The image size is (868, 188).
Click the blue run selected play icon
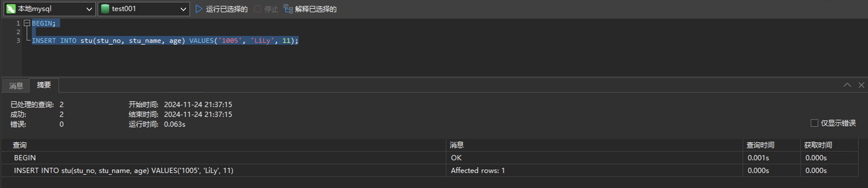tap(199, 9)
